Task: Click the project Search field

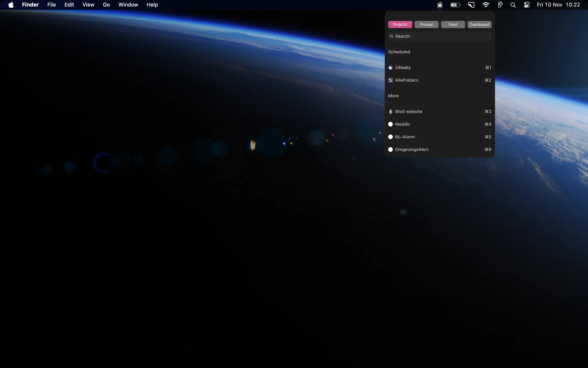Action: 440,36
